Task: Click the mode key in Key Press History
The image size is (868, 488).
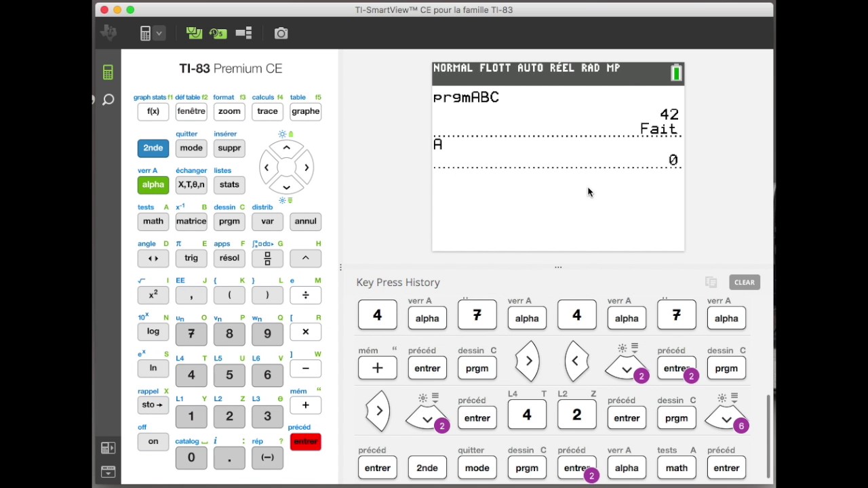Action: (477, 468)
